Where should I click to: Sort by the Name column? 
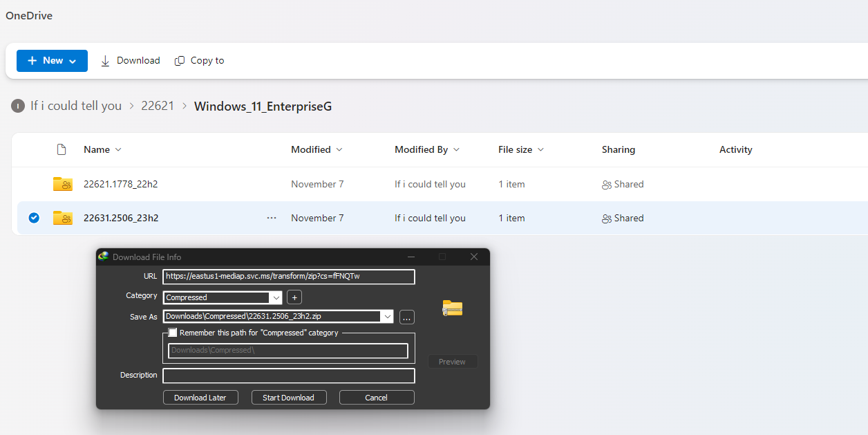pyautogui.click(x=102, y=149)
